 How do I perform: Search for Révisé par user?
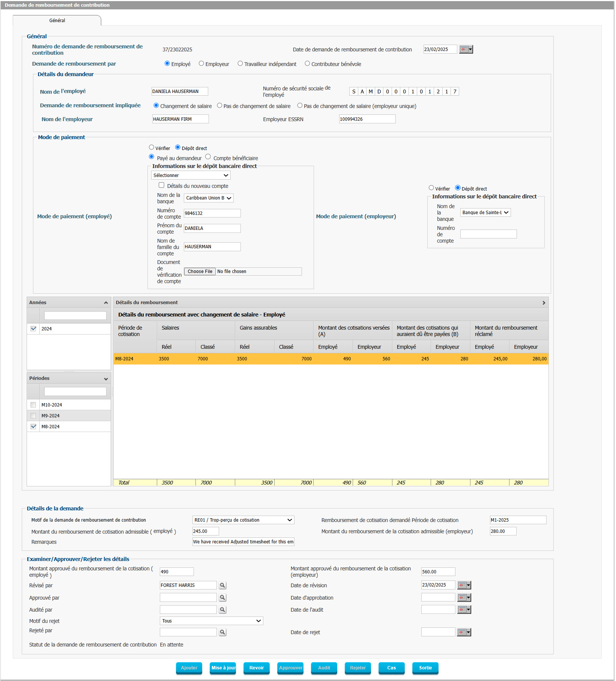(222, 585)
